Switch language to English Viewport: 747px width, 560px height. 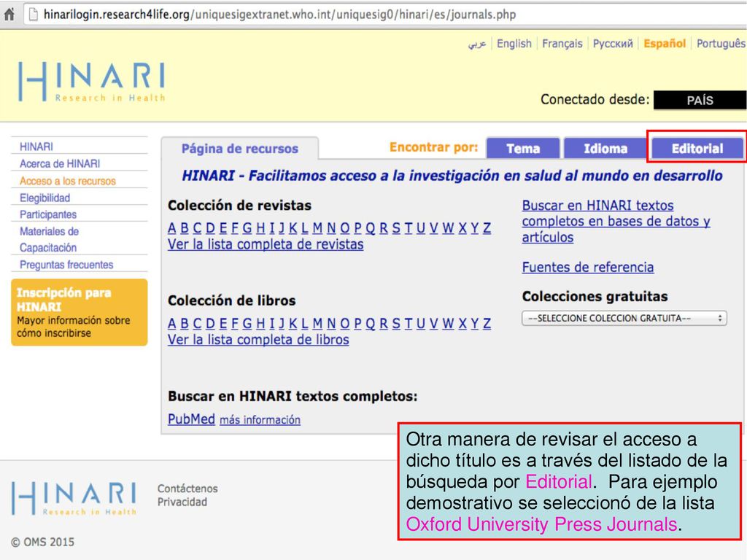514,43
